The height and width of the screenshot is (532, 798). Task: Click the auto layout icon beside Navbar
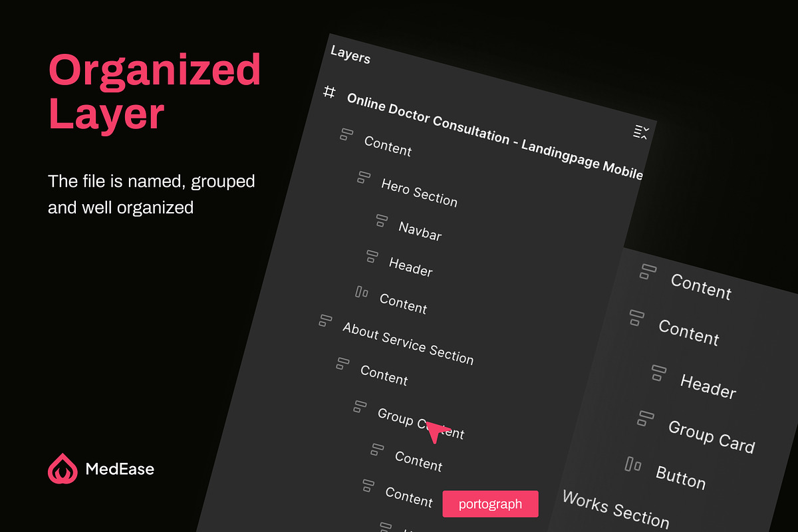click(381, 219)
